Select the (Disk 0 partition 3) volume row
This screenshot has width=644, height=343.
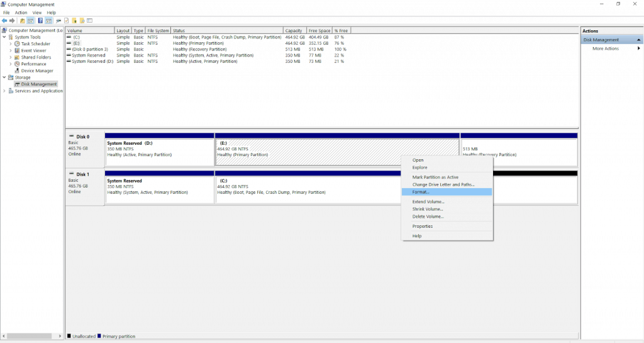208,49
